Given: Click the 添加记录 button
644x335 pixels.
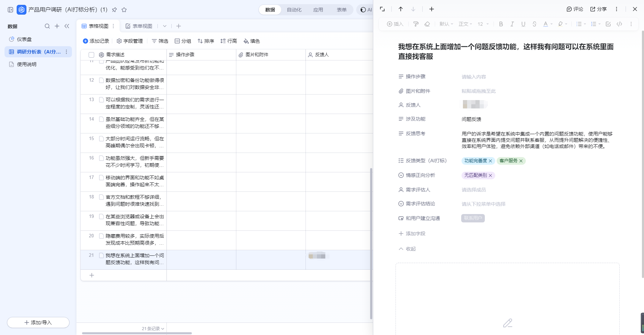Looking at the screenshot, I should (x=96, y=41).
